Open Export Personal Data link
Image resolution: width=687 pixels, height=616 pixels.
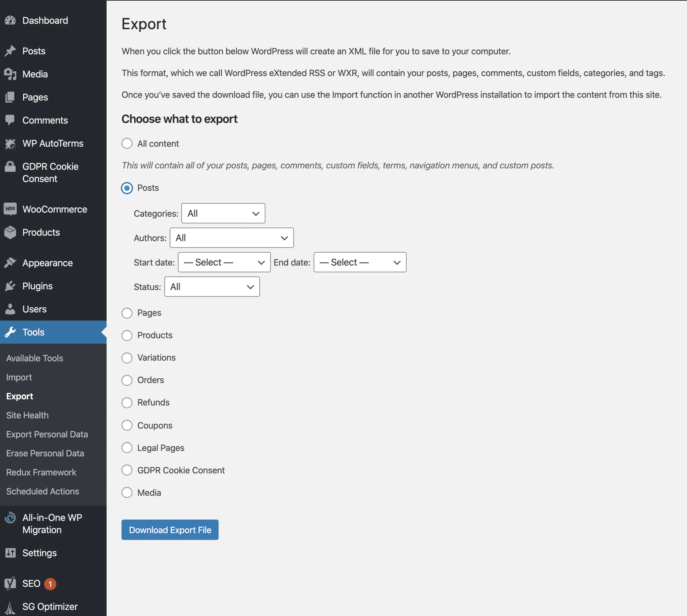coord(47,434)
